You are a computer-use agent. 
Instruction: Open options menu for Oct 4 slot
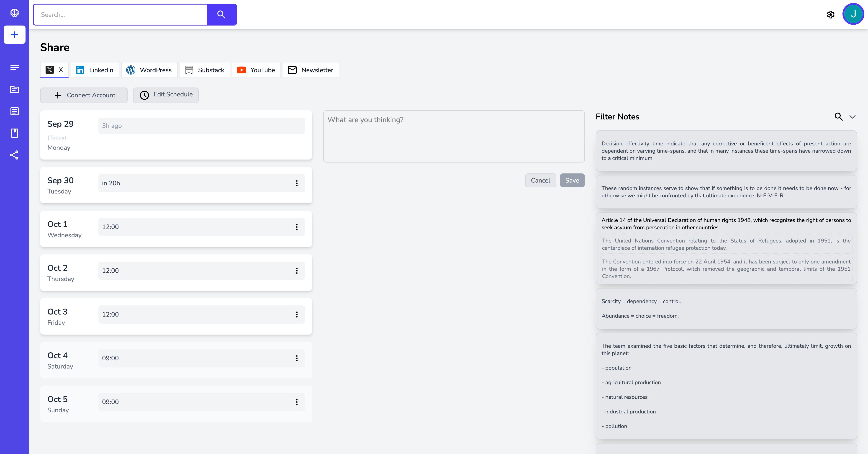[297, 358]
